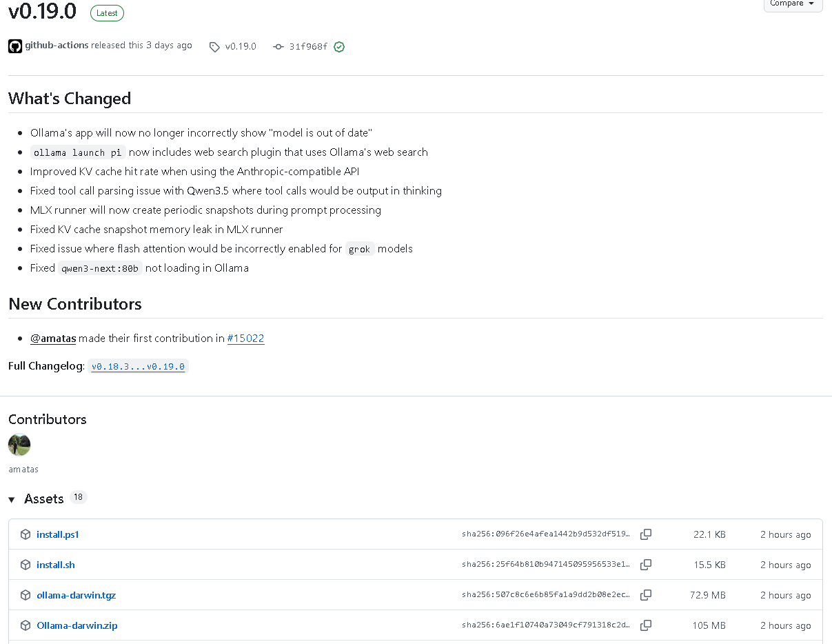
Task: Open the v0.18.3...v0.19.0 changelog link
Action: coord(138,367)
